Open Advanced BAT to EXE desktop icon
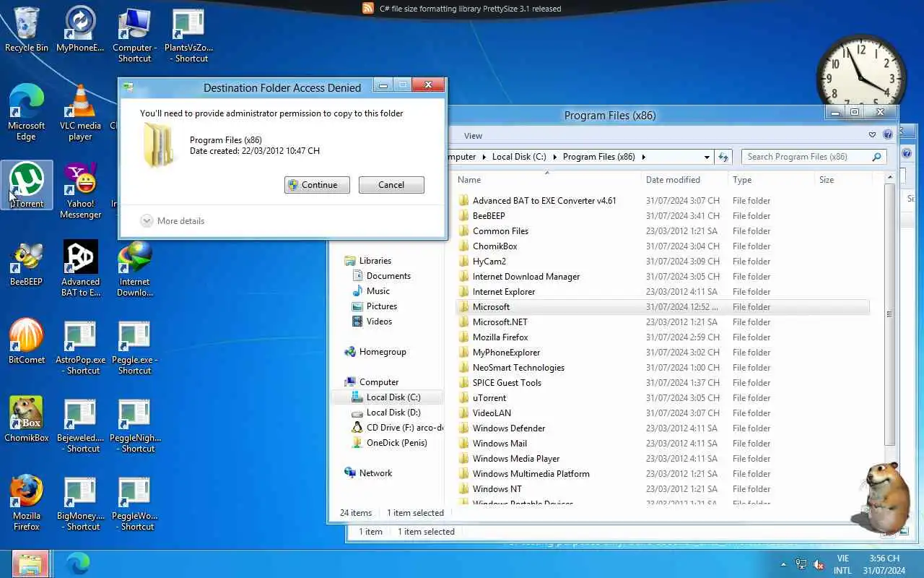This screenshot has width=924, height=578. coord(80,268)
